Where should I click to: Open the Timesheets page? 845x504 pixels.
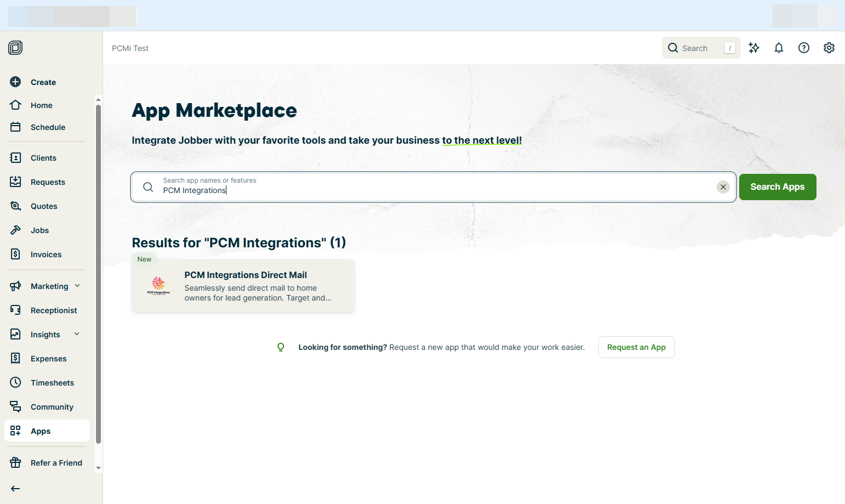tap(47, 383)
